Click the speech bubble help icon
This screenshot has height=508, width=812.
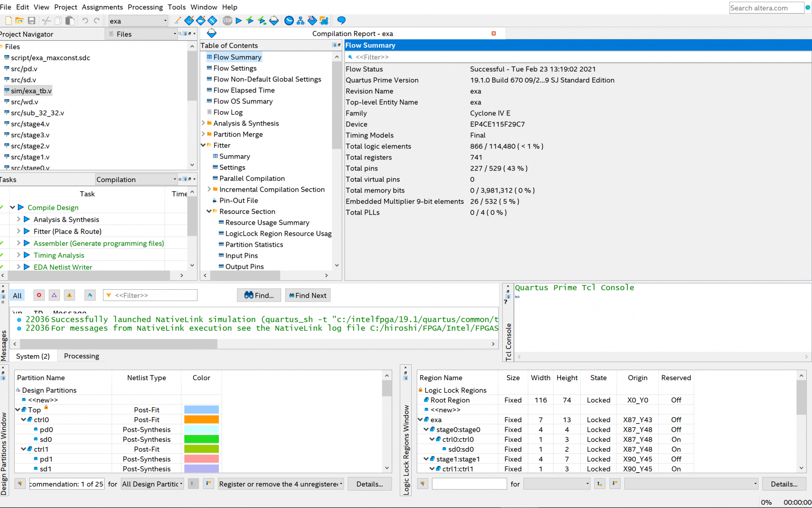pos(341,21)
